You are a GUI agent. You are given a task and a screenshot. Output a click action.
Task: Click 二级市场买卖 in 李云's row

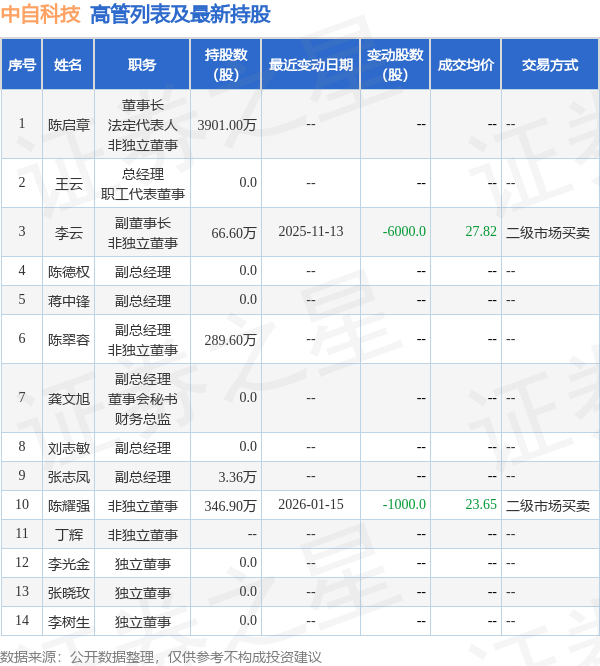548,232
